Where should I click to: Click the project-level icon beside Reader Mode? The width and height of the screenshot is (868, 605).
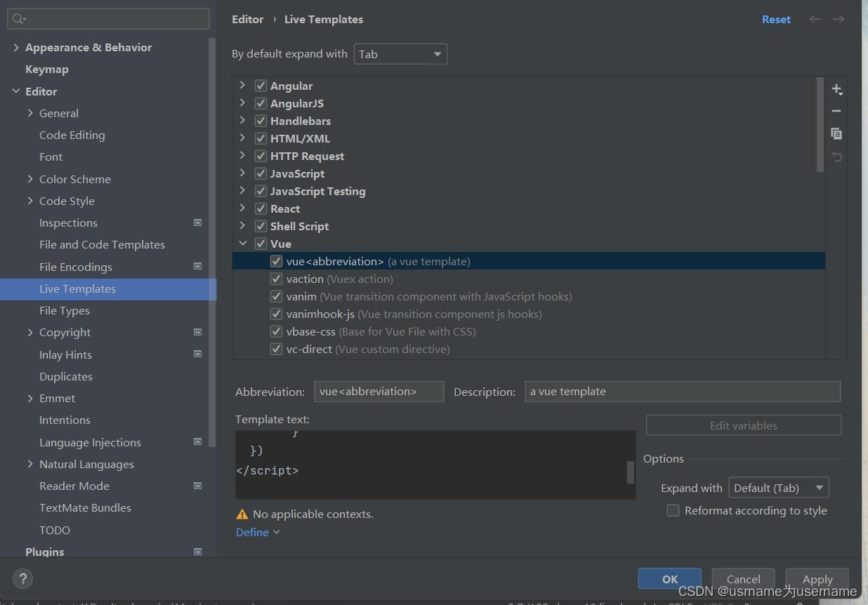click(197, 486)
